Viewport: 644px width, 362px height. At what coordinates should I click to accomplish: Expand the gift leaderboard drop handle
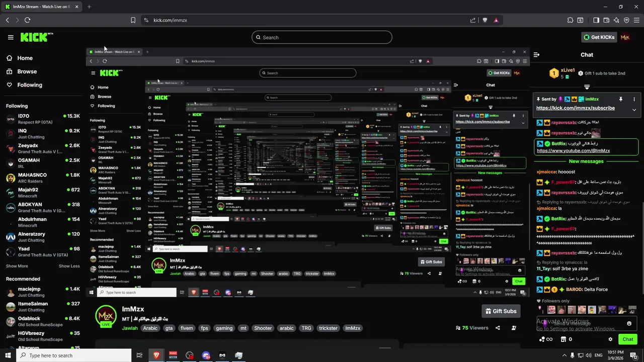pyautogui.click(x=587, y=87)
